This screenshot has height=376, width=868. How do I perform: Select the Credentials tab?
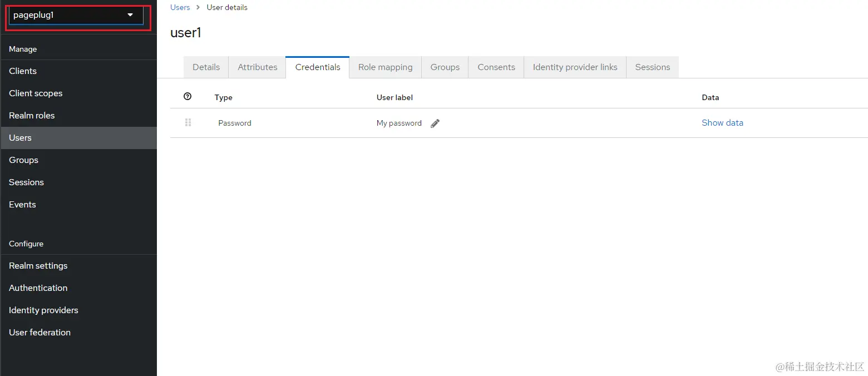pyautogui.click(x=318, y=67)
